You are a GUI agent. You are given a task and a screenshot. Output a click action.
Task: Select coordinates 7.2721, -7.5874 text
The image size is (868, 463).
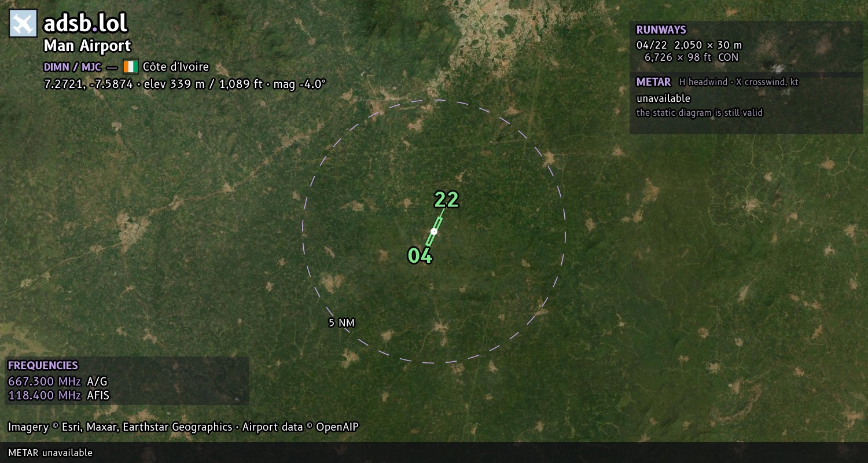point(89,84)
